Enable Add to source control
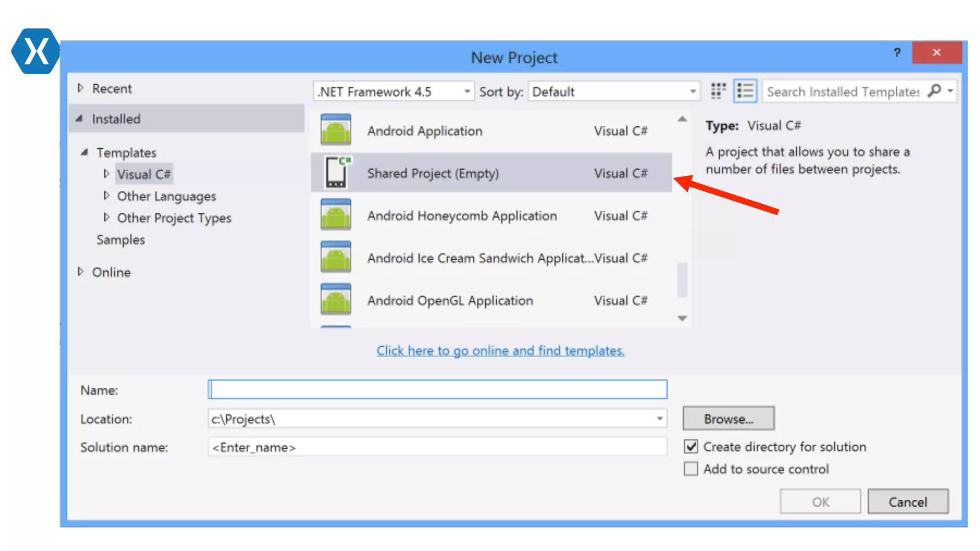This screenshot has height=551, width=980. (691, 469)
